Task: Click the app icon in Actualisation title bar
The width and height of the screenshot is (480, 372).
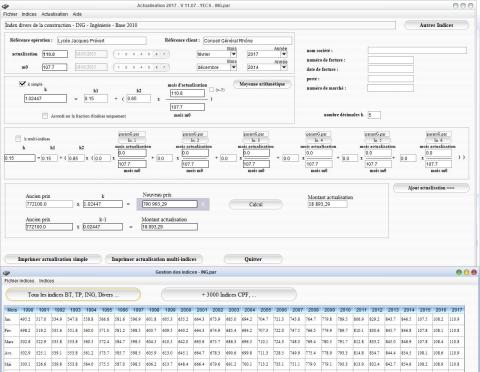Action: click(x=5, y=6)
